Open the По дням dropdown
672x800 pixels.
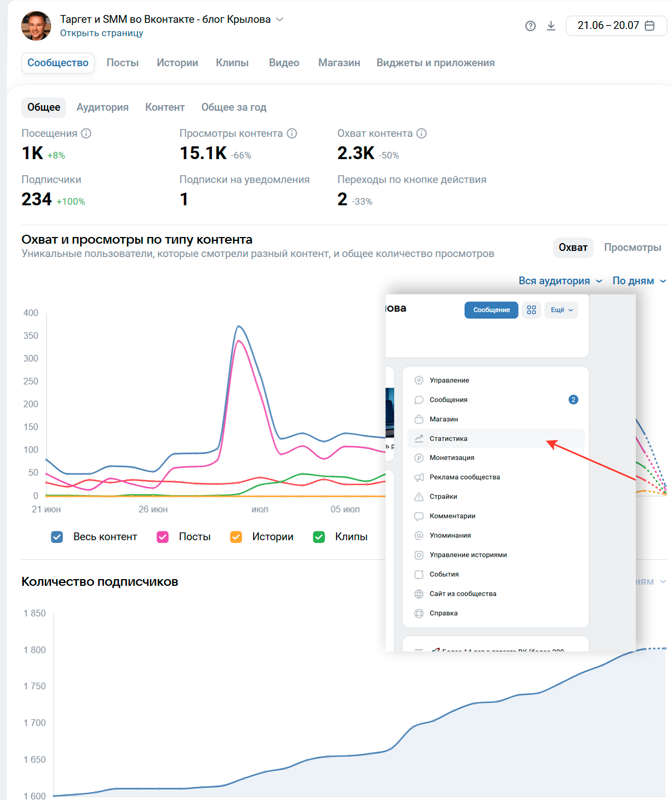pyautogui.click(x=639, y=281)
